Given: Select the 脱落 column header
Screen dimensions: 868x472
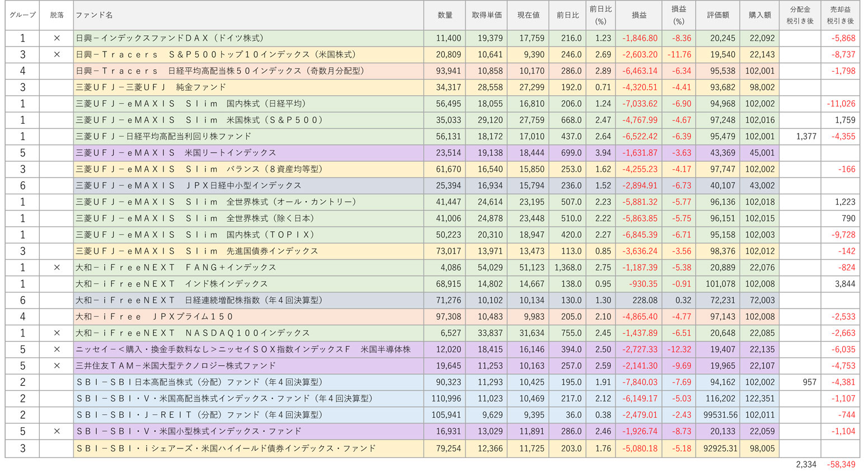Looking at the screenshot, I should pos(57,15).
